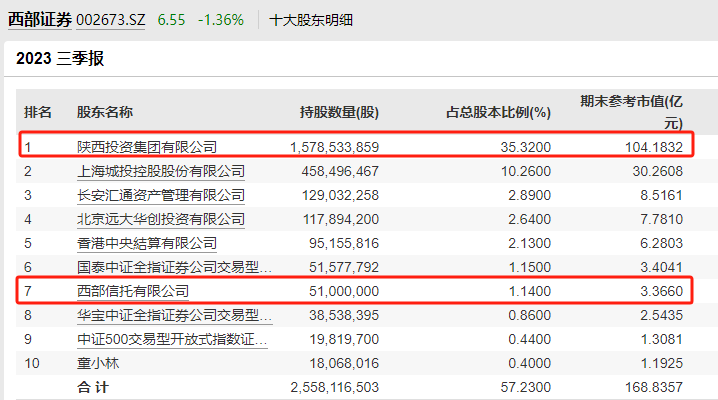The width and height of the screenshot is (718, 400).
Task: Click the percentage value 0.8600
Action: (x=529, y=315)
